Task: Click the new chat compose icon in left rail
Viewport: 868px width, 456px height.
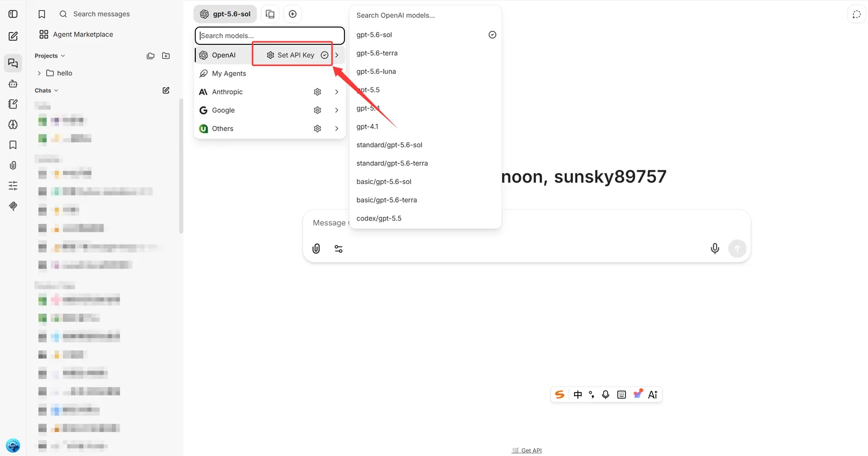Action: [x=13, y=36]
